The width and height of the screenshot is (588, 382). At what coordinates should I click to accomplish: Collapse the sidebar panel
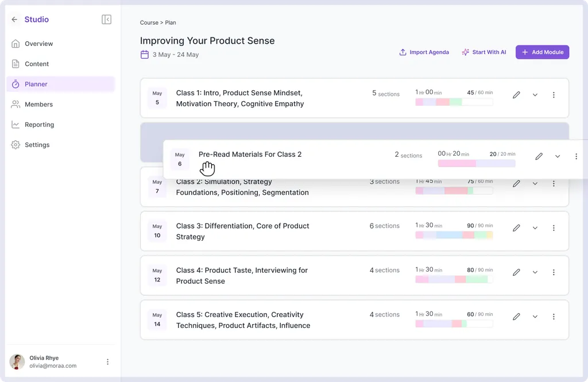click(106, 20)
